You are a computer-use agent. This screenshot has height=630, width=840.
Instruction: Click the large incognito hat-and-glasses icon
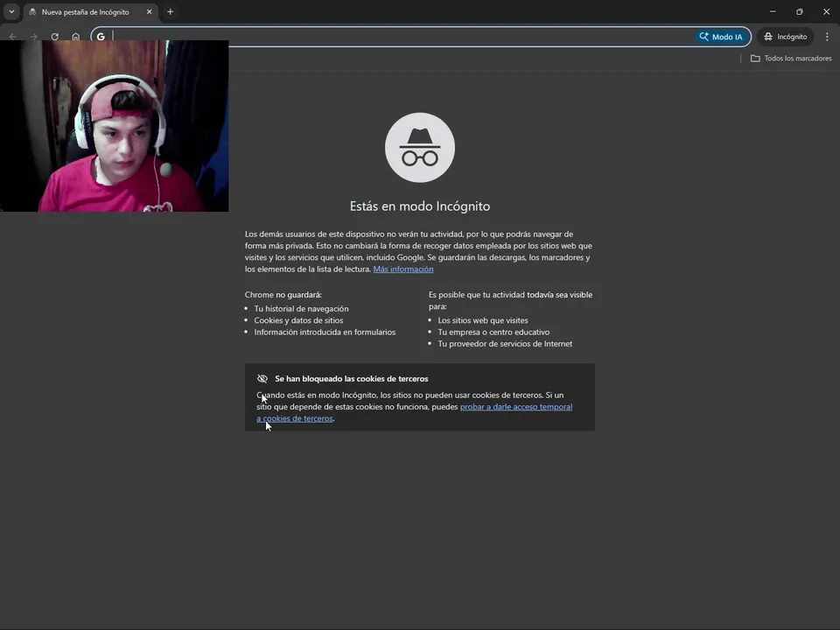pos(420,147)
